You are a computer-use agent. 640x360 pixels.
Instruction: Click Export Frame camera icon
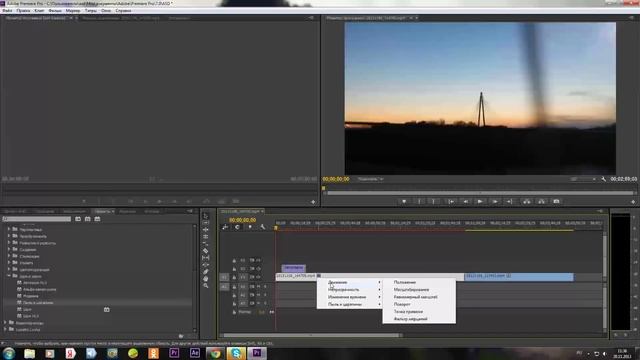(556, 201)
